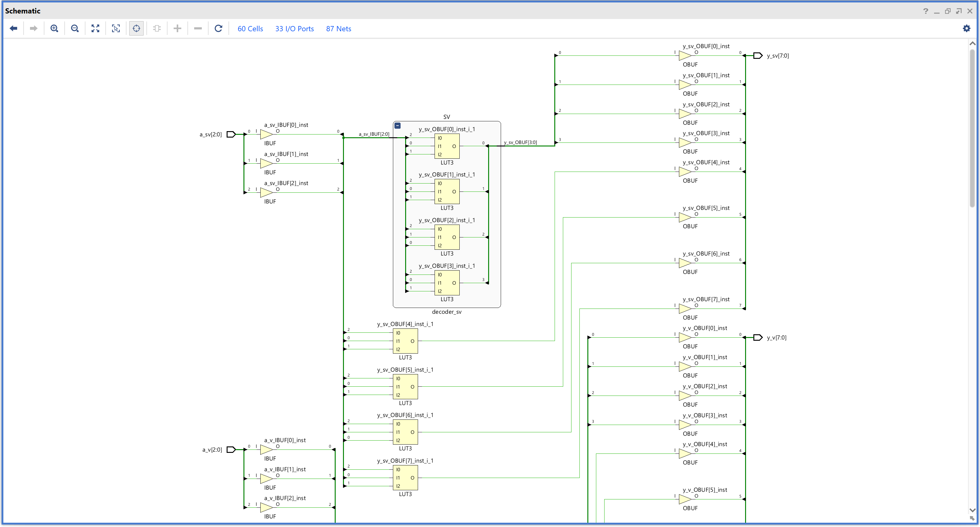Click the Schematic help question mark
980x527 pixels.
(925, 11)
